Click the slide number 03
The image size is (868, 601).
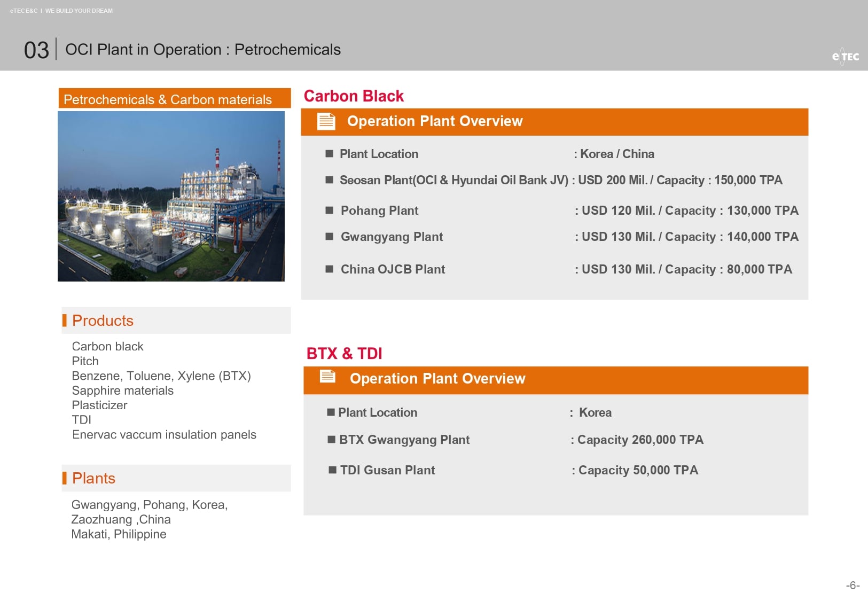pos(36,50)
